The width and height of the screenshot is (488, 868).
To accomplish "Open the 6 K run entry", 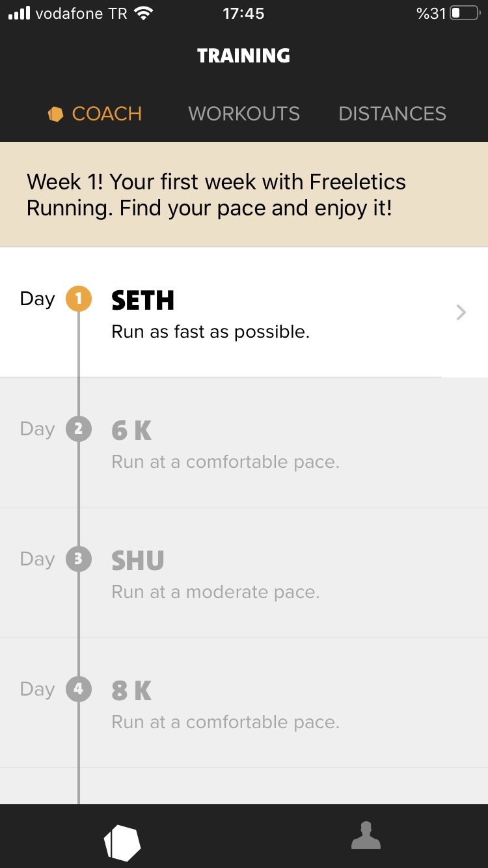I will [x=132, y=431].
